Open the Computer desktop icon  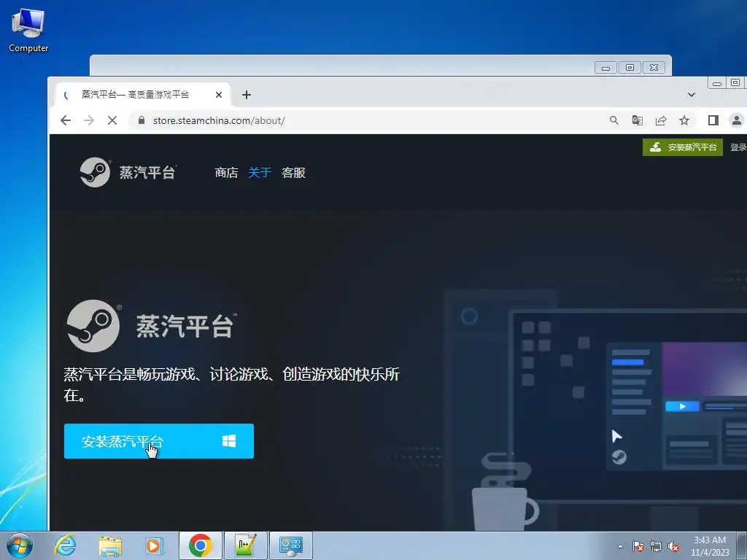coord(28,29)
